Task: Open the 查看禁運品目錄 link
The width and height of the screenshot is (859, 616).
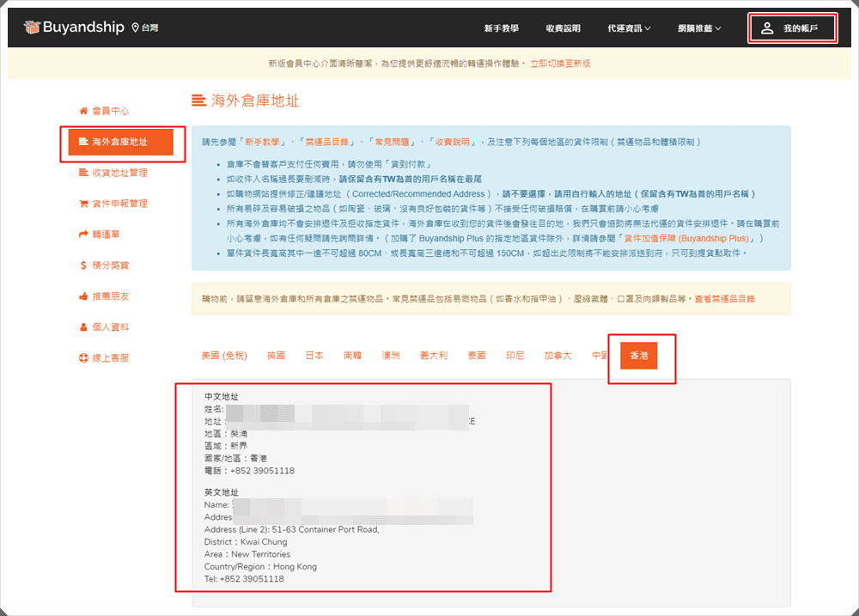Action: click(x=724, y=298)
